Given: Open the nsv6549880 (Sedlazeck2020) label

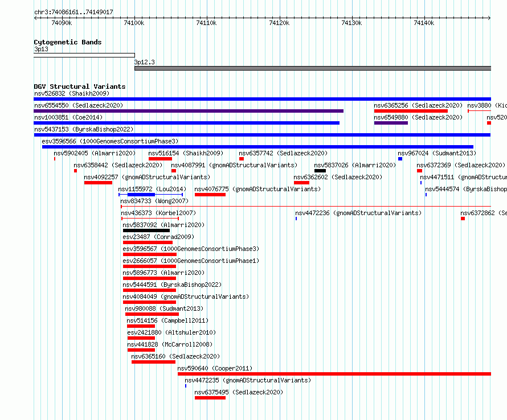Looking at the screenshot, I should [418, 117].
